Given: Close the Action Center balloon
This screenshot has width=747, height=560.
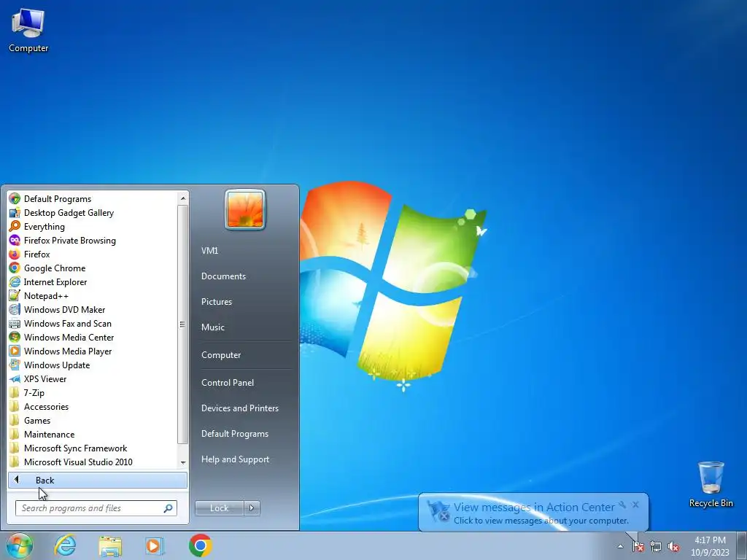Looking at the screenshot, I should (x=635, y=505).
